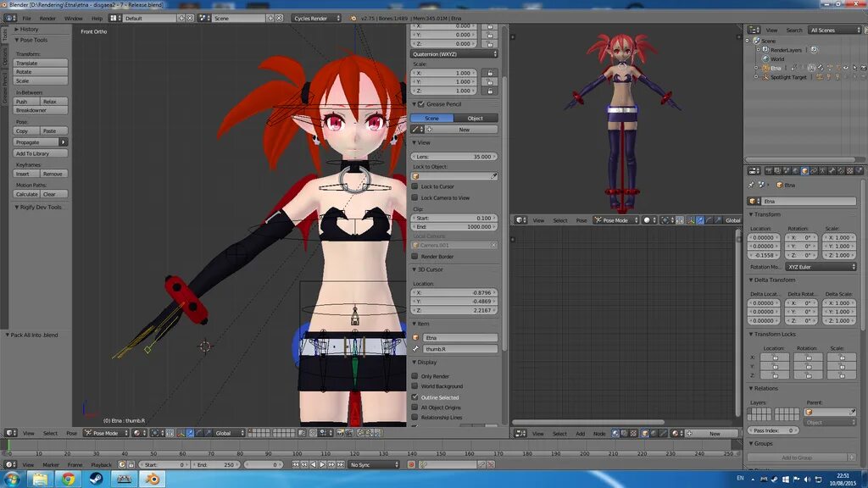
Task: Open All Scenes outliner filter dropdown
Action: pyautogui.click(x=834, y=30)
